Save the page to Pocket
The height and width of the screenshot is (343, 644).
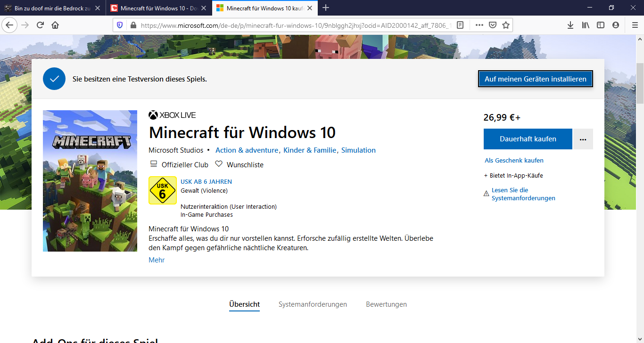click(493, 25)
